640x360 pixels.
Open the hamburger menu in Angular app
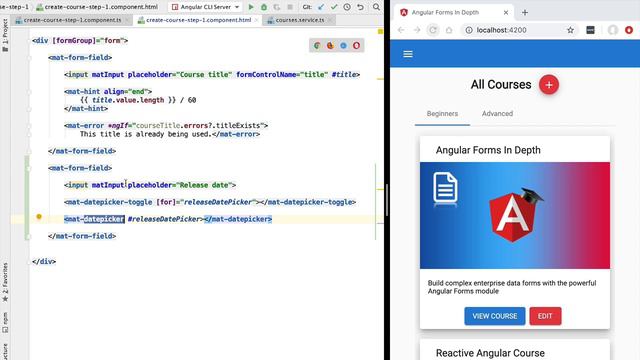point(408,54)
